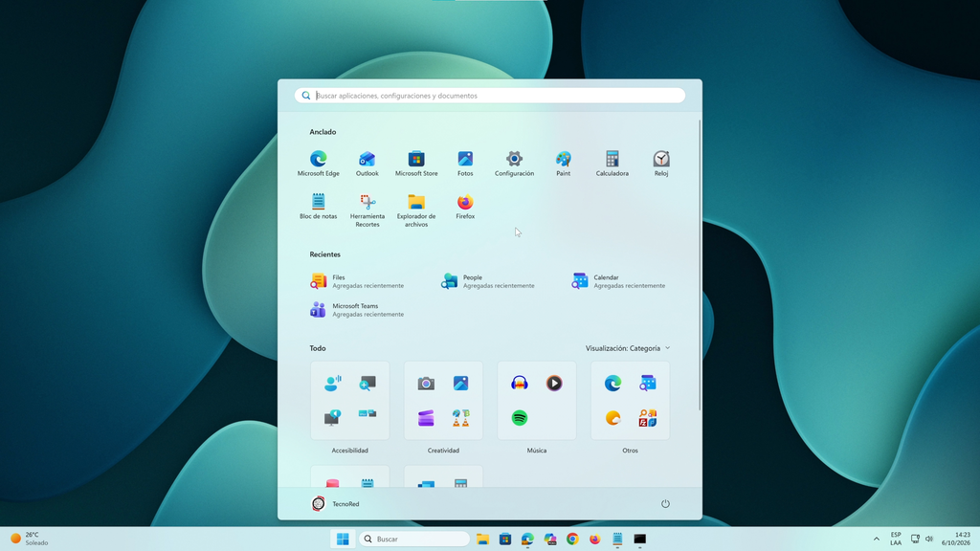Open the Fotos app
The image size is (980, 551).
465,164
